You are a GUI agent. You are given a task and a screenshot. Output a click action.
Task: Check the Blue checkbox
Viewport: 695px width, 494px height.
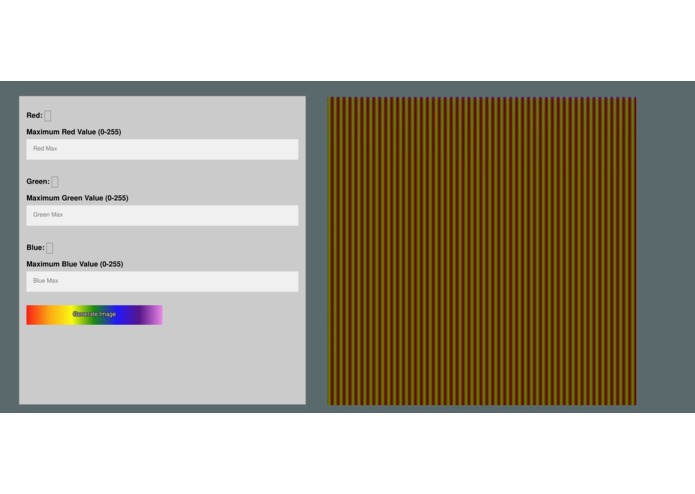click(50, 248)
